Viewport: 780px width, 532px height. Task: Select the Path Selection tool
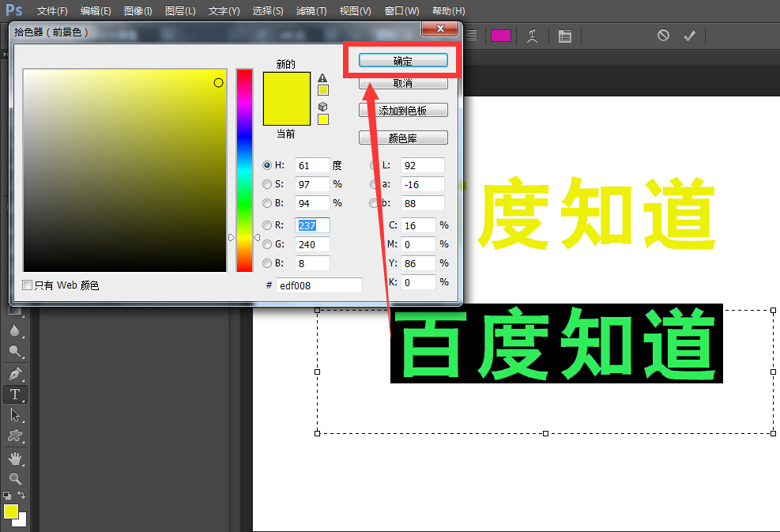coord(15,415)
